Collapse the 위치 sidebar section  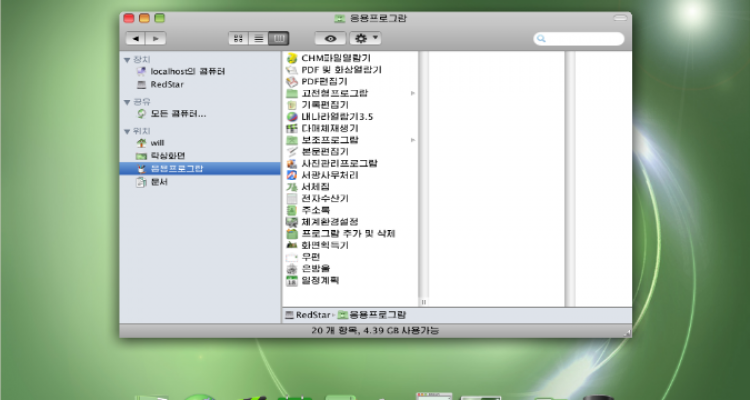(127, 131)
